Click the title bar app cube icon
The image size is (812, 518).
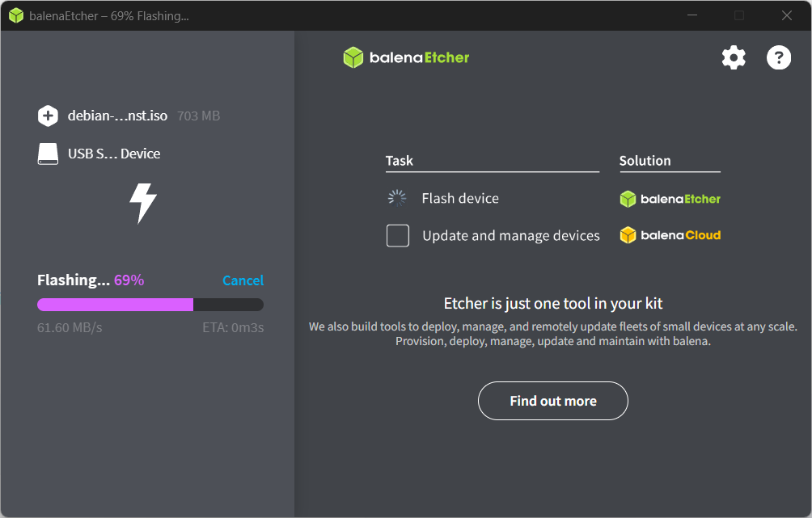click(x=16, y=15)
